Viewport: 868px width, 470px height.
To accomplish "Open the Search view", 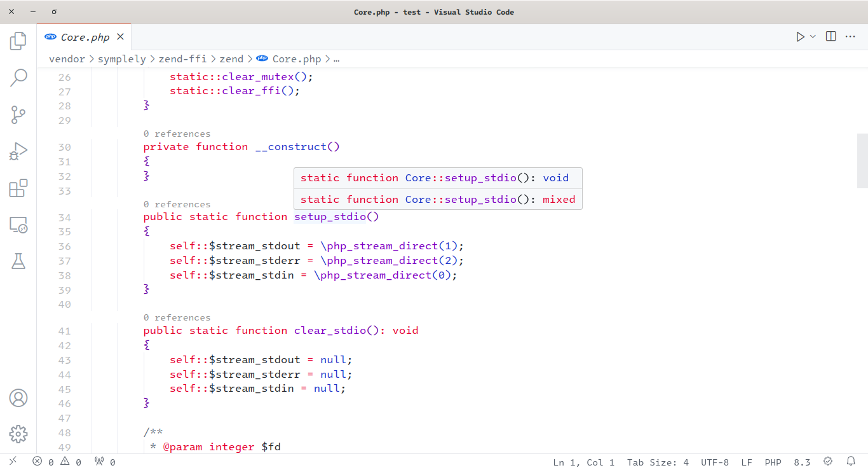I will coord(18,78).
